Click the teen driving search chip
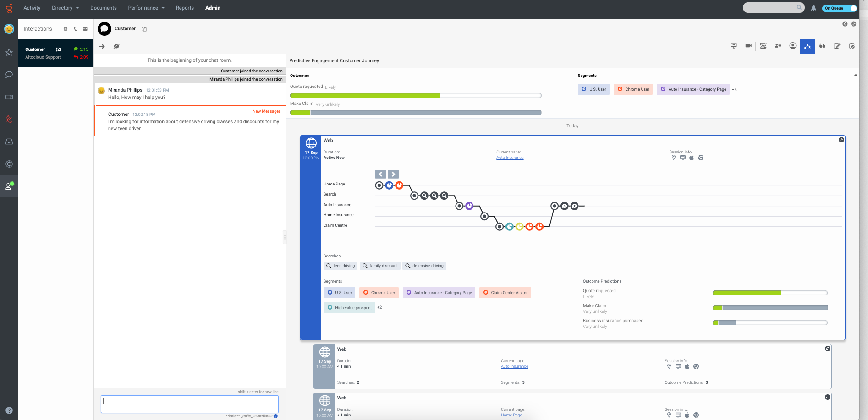This screenshot has height=420, width=868. pyautogui.click(x=340, y=266)
